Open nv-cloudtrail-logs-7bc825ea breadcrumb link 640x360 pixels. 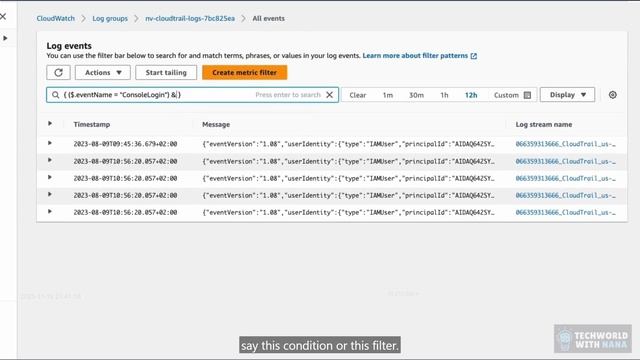(190, 18)
